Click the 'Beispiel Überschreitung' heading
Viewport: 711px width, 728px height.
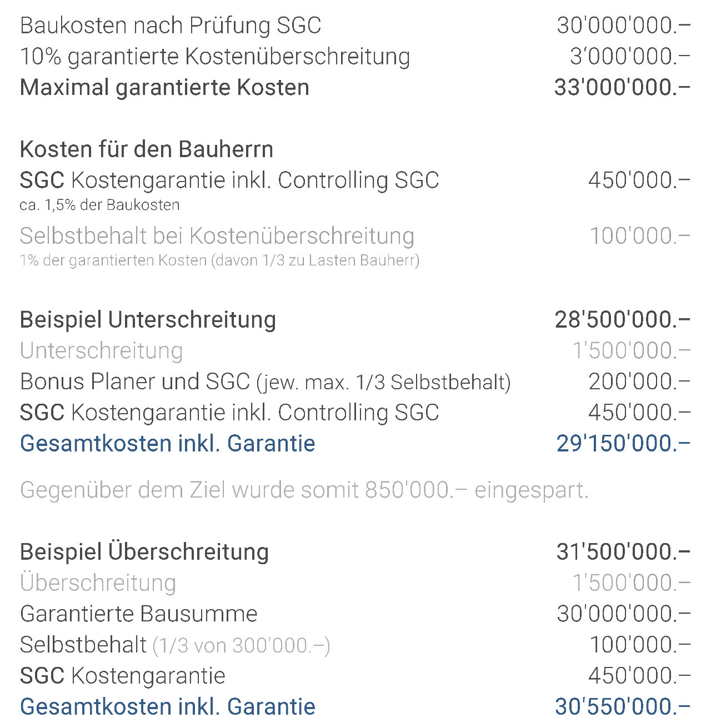point(144,552)
